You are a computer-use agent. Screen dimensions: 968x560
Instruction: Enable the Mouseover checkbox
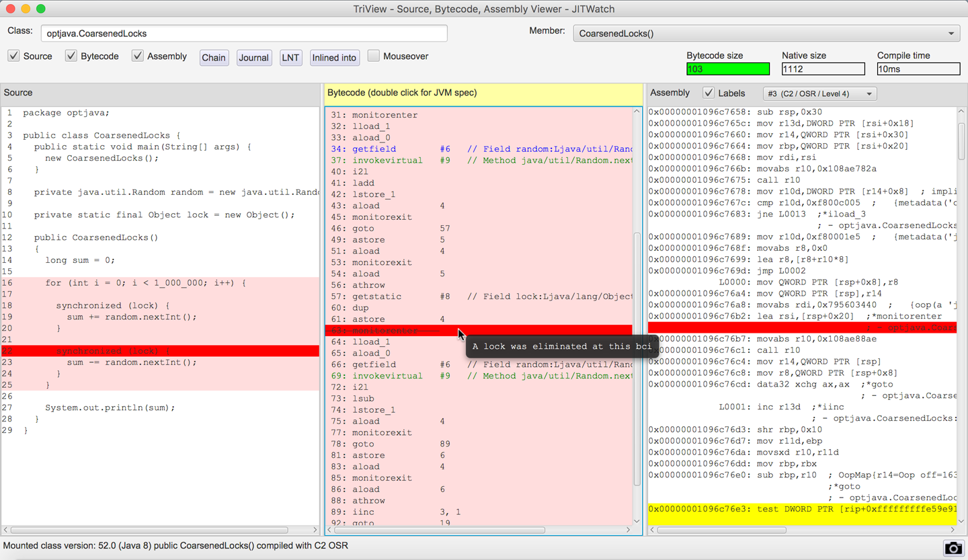374,56
